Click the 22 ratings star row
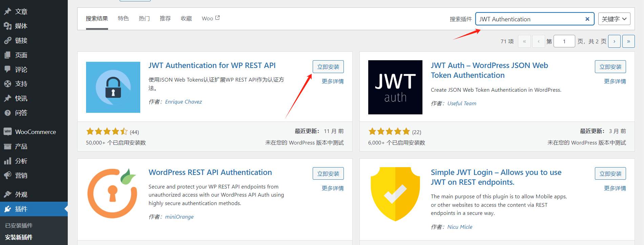Image resolution: width=644 pixels, height=245 pixels. tap(389, 131)
